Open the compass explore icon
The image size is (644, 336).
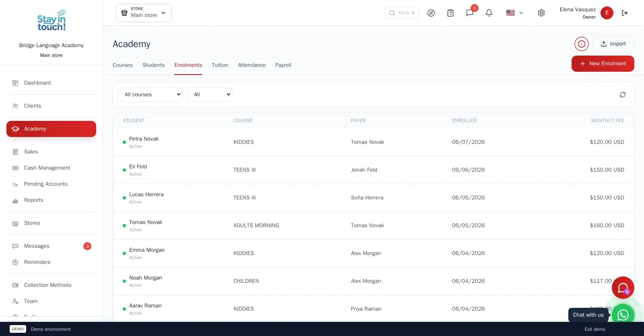point(431,13)
